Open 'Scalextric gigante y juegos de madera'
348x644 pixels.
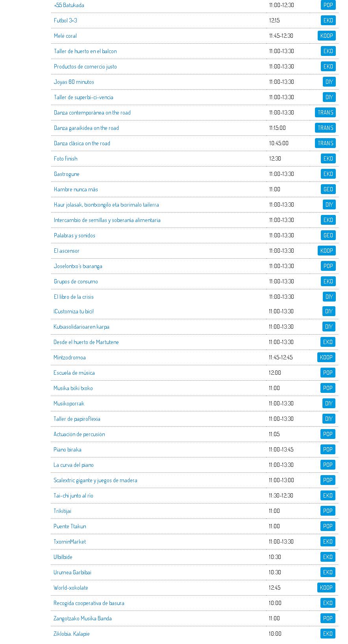95,480
